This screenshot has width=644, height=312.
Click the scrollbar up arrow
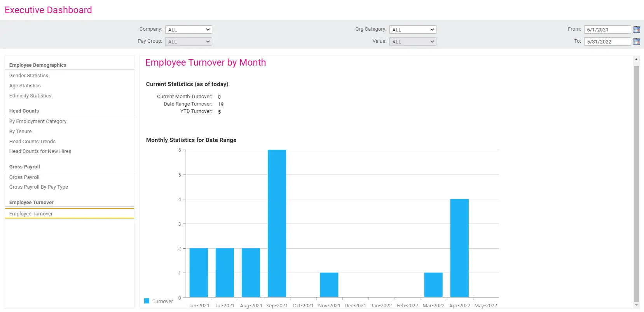click(x=636, y=59)
